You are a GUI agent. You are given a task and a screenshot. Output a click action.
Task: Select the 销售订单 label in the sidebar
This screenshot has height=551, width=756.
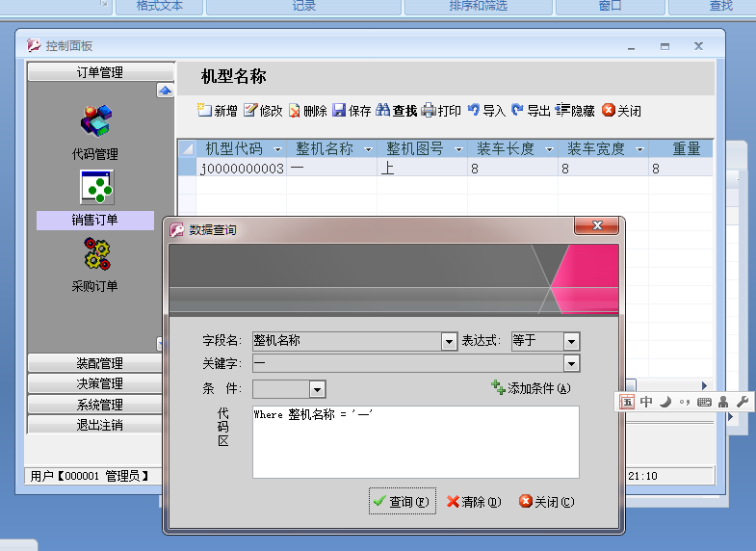click(95, 220)
